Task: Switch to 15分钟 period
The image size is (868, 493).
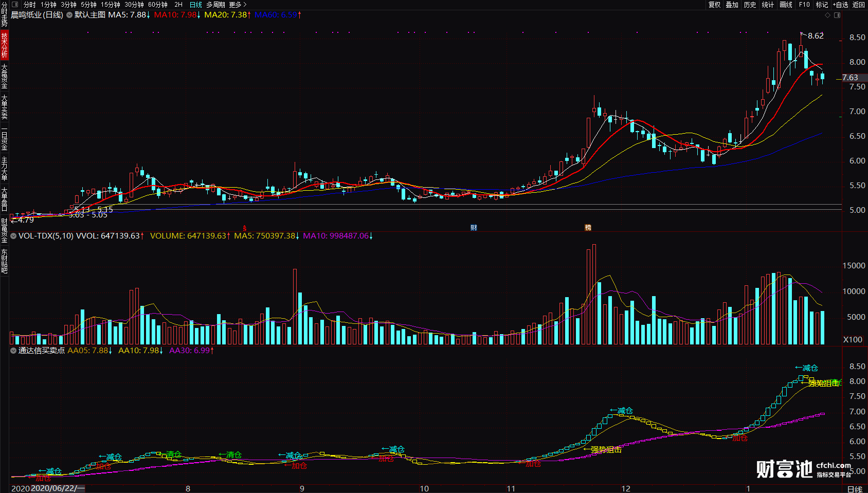Action: pos(111,5)
